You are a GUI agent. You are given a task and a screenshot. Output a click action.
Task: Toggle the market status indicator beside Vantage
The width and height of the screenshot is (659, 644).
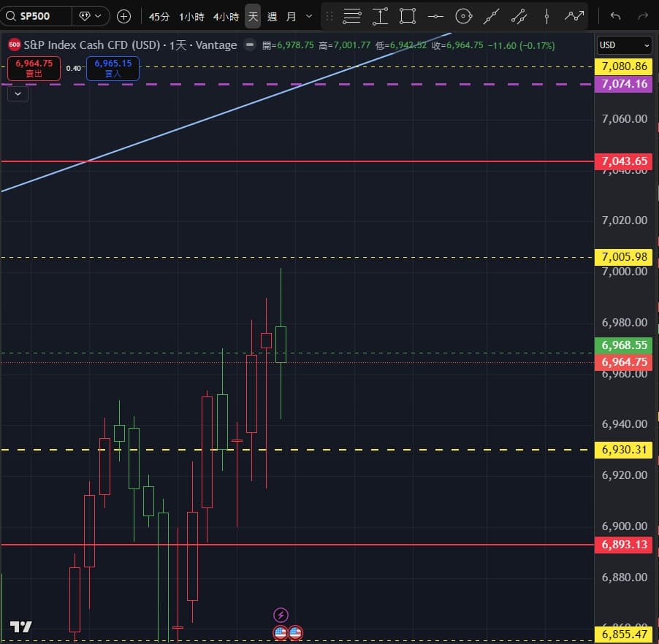click(x=250, y=45)
